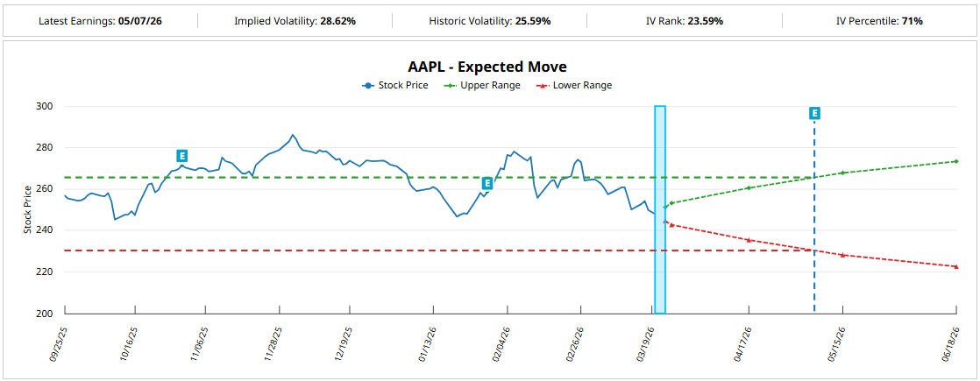Viewport: 980px width, 381px height.
Task: Select the Upper Range point at 06/18/26
Action: point(955,161)
